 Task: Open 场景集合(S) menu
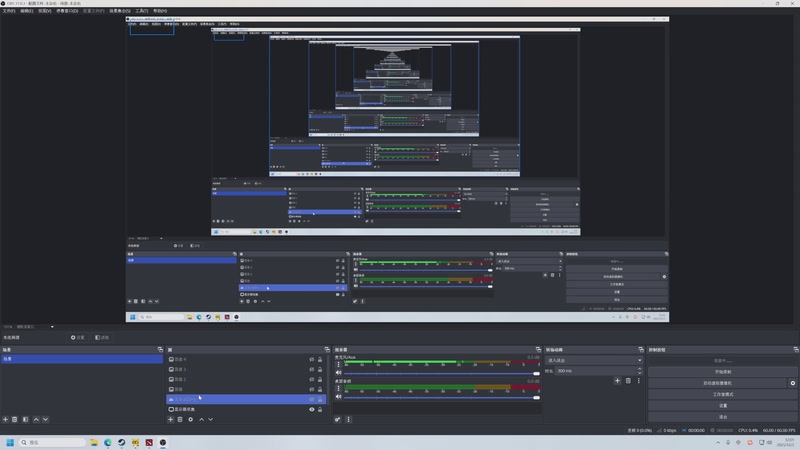tap(120, 11)
